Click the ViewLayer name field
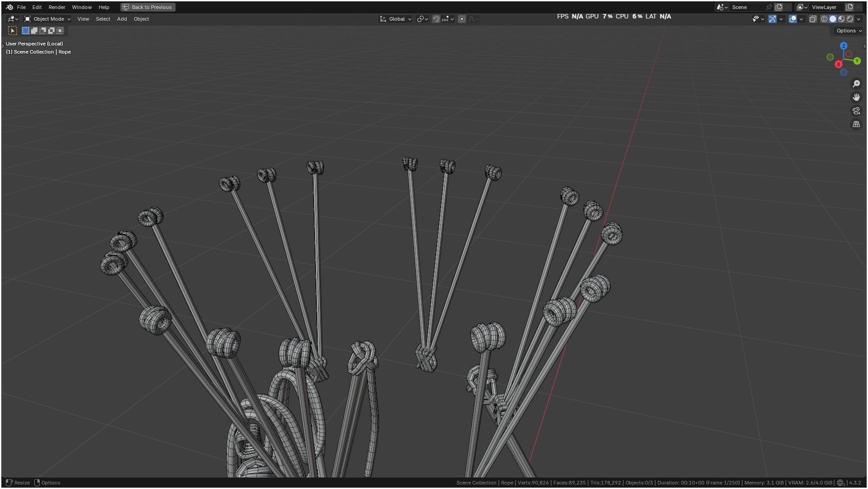The height and width of the screenshot is (489, 868). tap(826, 7)
